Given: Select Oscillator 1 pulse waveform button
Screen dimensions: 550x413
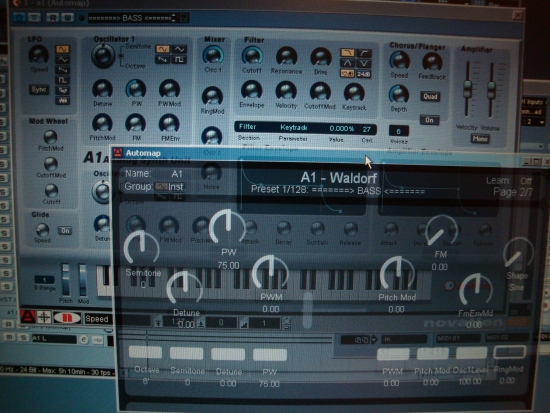Looking at the screenshot, I should tap(179, 60).
